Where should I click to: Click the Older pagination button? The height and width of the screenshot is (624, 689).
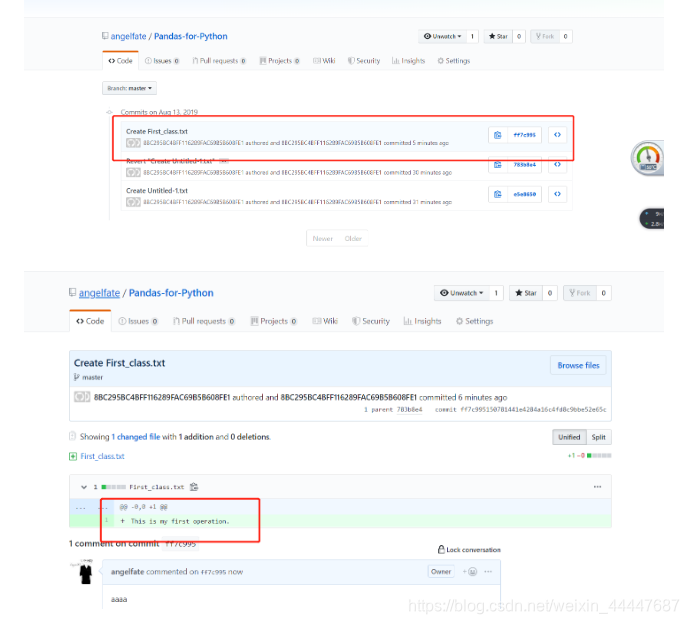353,239
